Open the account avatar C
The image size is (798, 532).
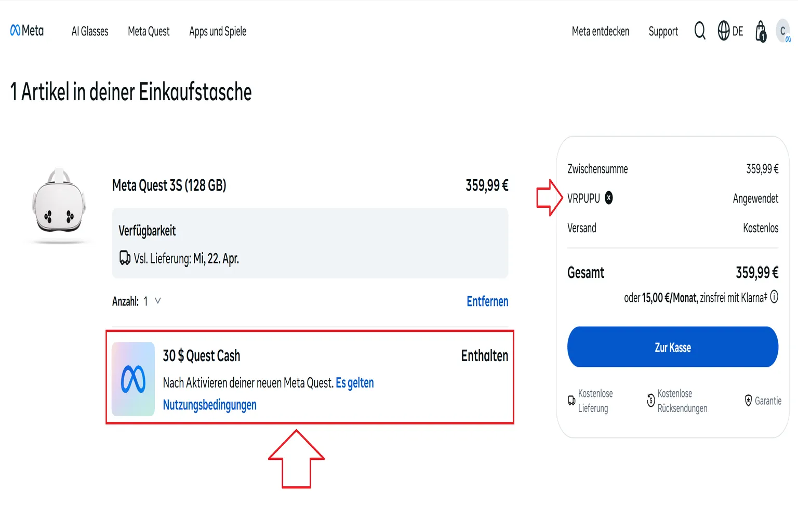tap(783, 31)
